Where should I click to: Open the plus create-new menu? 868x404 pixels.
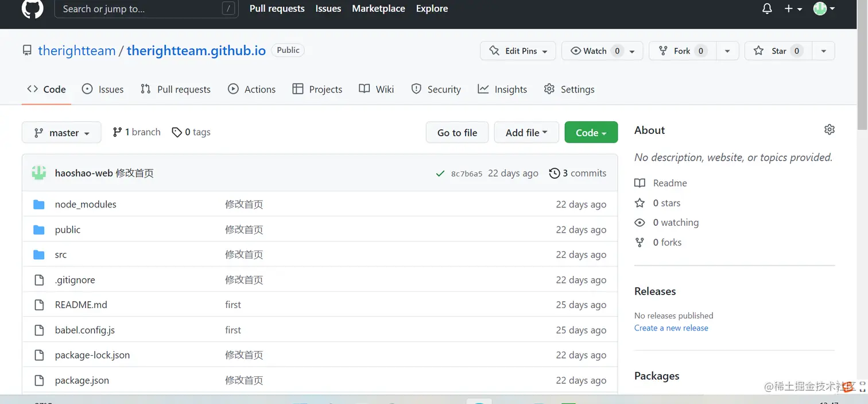[x=793, y=9]
